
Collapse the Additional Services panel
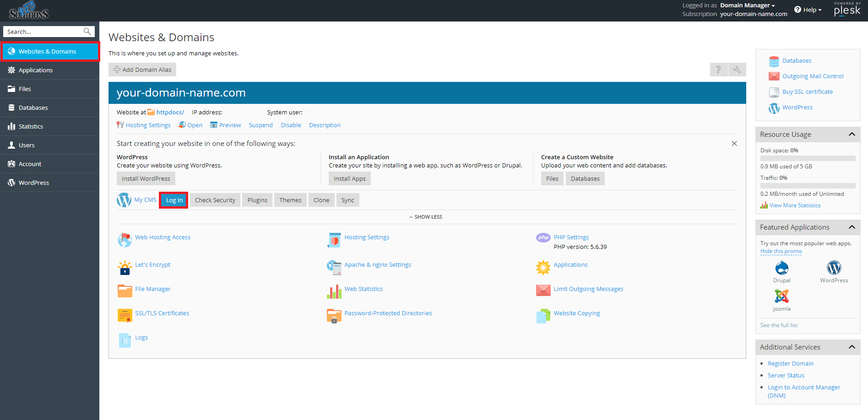[x=852, y=347]
